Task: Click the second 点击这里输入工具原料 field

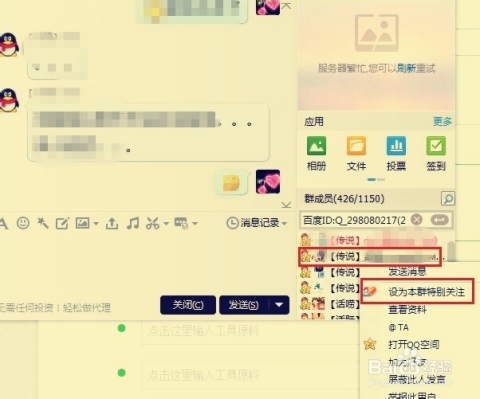Action: tap(250, 376)
